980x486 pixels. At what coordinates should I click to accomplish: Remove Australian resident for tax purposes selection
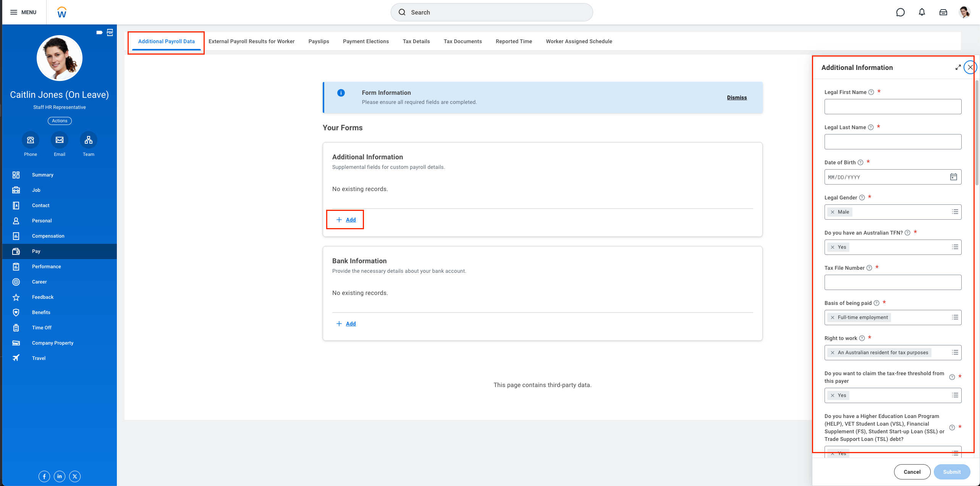click(833, 353)
